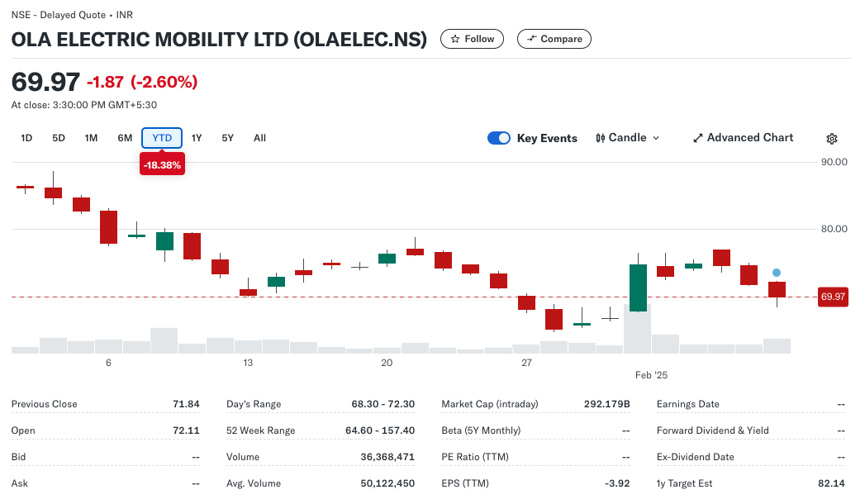
Task: Click the blue key event dot on chart
Action: (x=776, y=273)
